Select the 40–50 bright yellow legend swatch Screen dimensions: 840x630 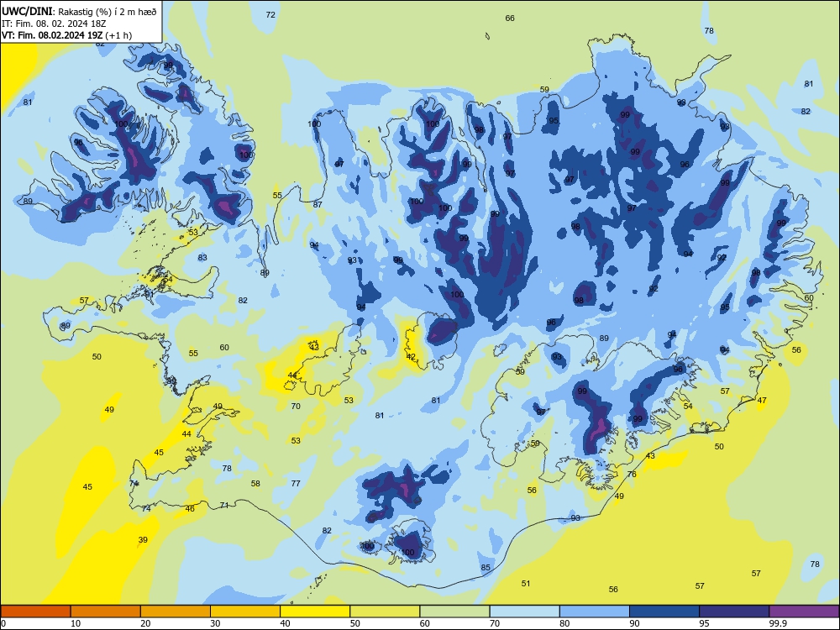point(315,612)
